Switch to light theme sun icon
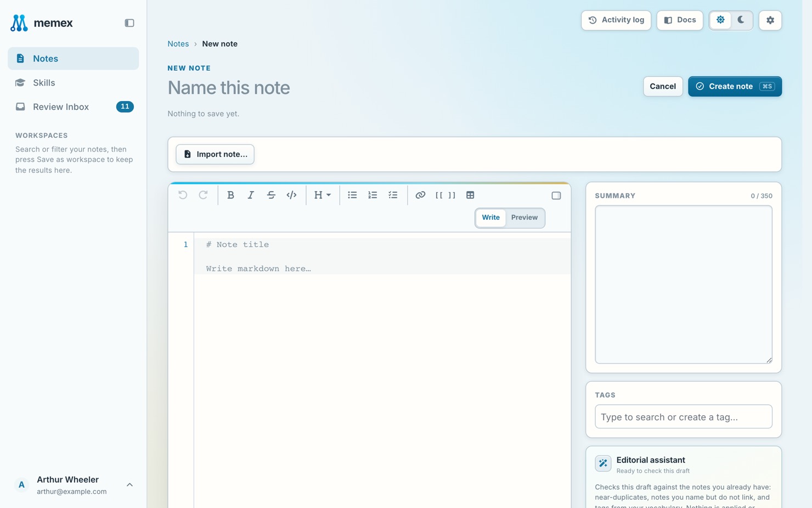Screen dimensions: 812x508 [720, 20]
